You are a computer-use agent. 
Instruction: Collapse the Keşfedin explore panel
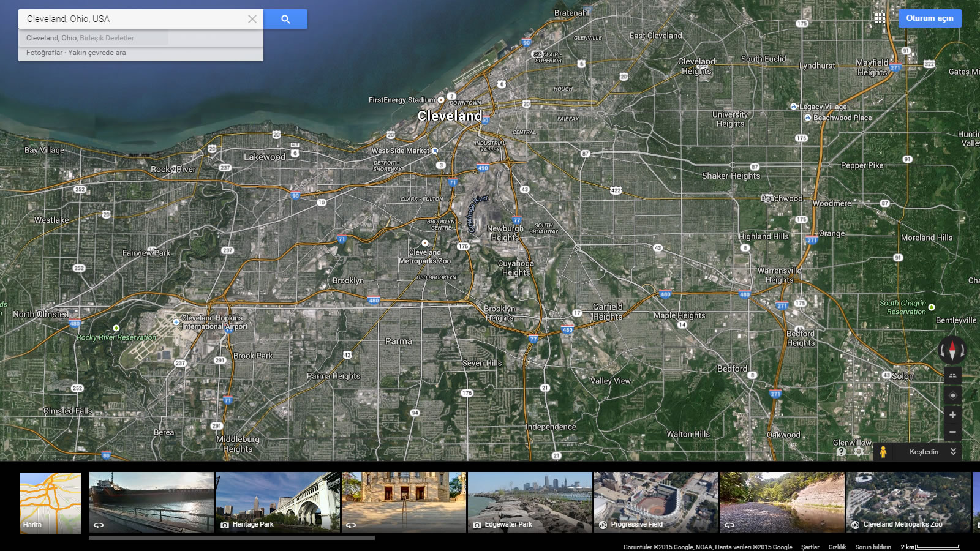[953, 452]
